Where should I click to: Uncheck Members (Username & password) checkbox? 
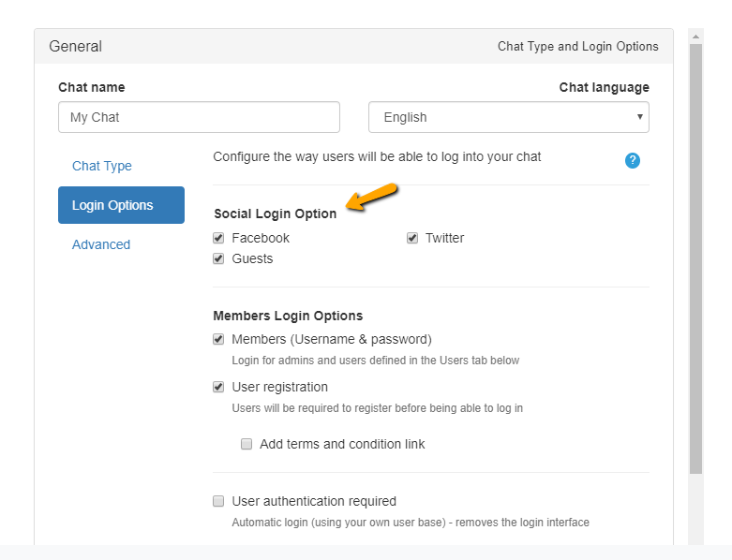[218, 339]
